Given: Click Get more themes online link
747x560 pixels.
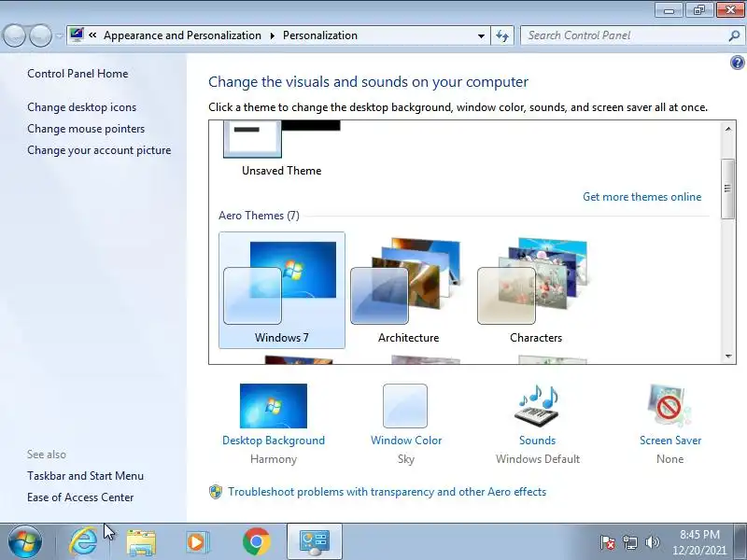Looking at the screenshot, I should click(x=641, y=197).
